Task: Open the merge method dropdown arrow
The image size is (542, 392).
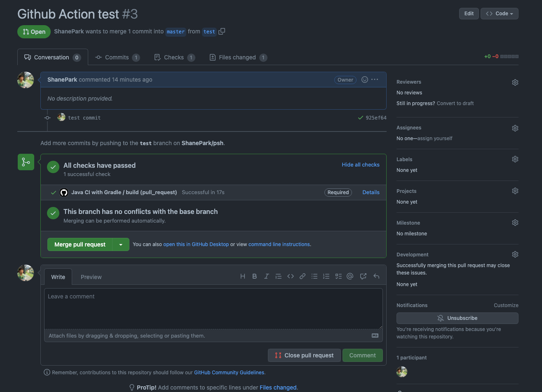Action: 121,244
